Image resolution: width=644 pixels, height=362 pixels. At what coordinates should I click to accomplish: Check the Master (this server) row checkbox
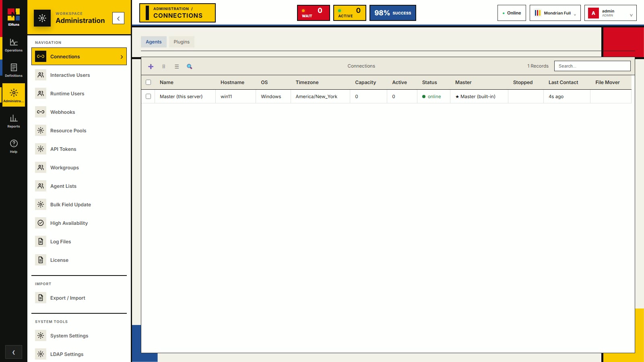148,96
